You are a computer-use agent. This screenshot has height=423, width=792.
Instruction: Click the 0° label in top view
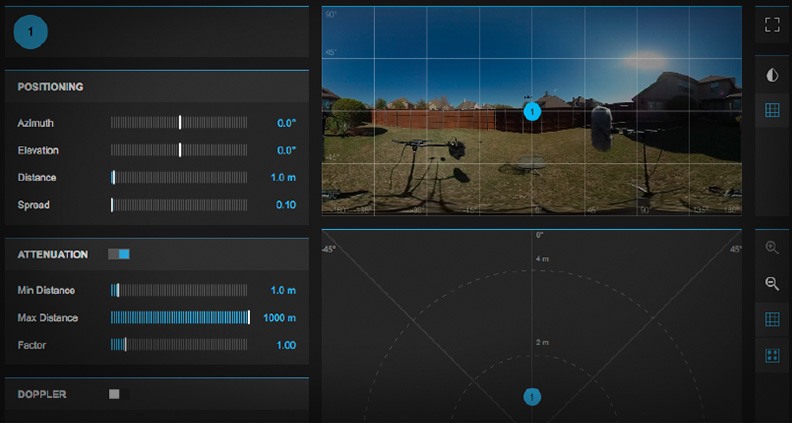[x=539, y=235]
